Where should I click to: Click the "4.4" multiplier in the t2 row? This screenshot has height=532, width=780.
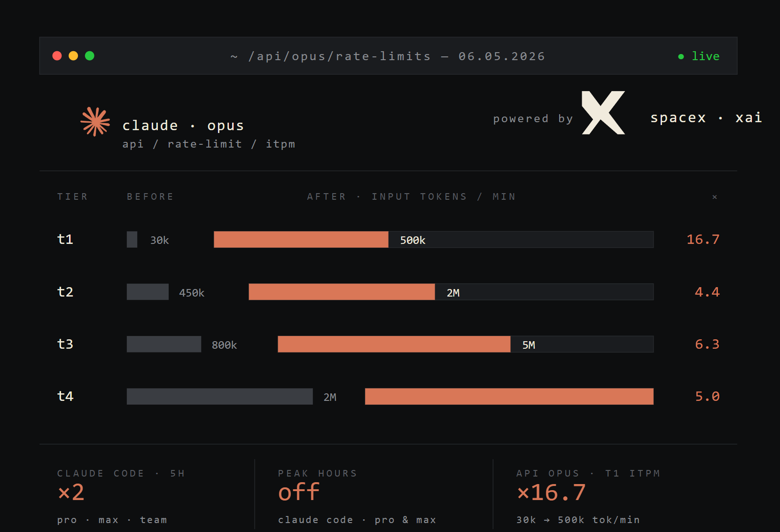[x=707, y=292]
